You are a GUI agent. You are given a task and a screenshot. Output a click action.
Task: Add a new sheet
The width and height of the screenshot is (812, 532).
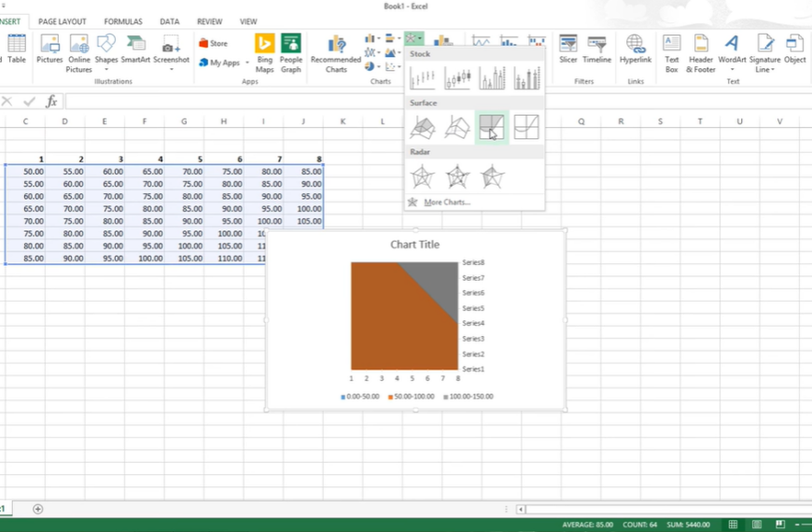click(38, 510)
